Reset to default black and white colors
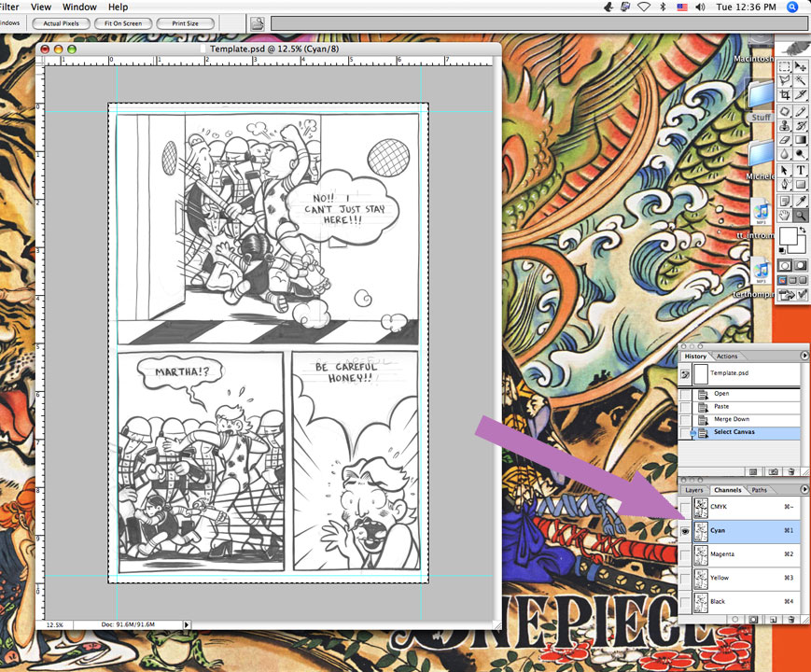 tap(782, 251)
